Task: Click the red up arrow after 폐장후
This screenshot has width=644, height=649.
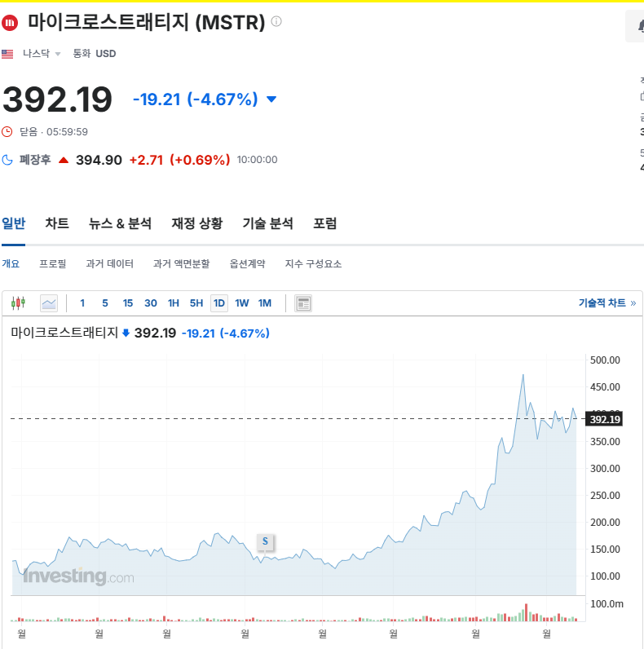Action: point(64,160)
